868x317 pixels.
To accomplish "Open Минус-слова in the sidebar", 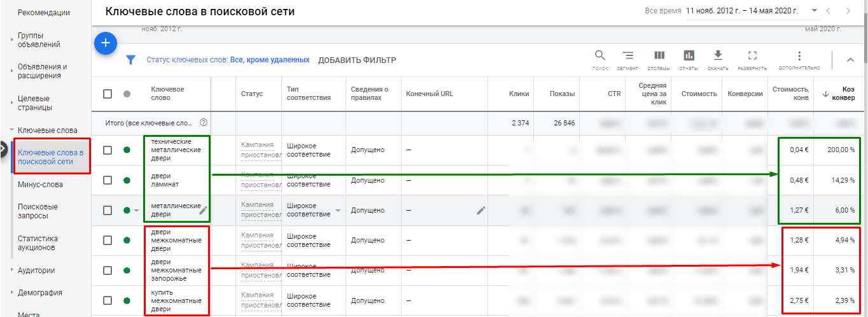I will click(x=40, y=185).
